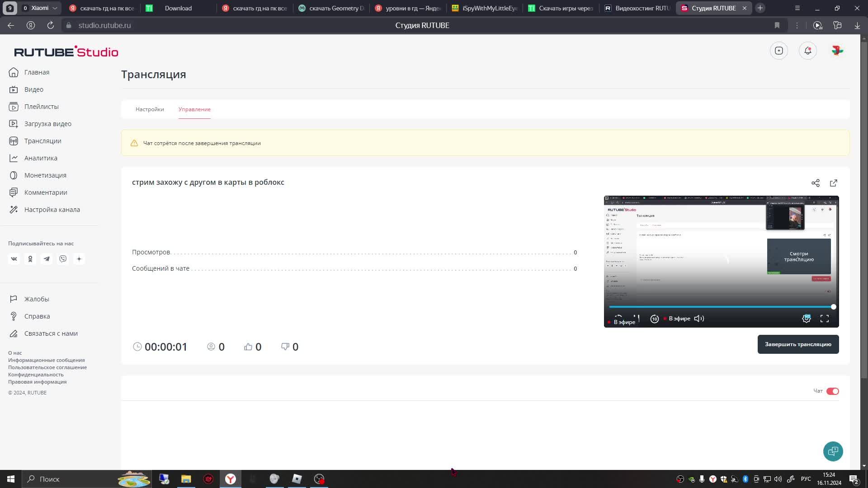The width and height of the screenshot is (868, 488).
Task: Open browser downloads arrow icon
Action: pos(857,25)
